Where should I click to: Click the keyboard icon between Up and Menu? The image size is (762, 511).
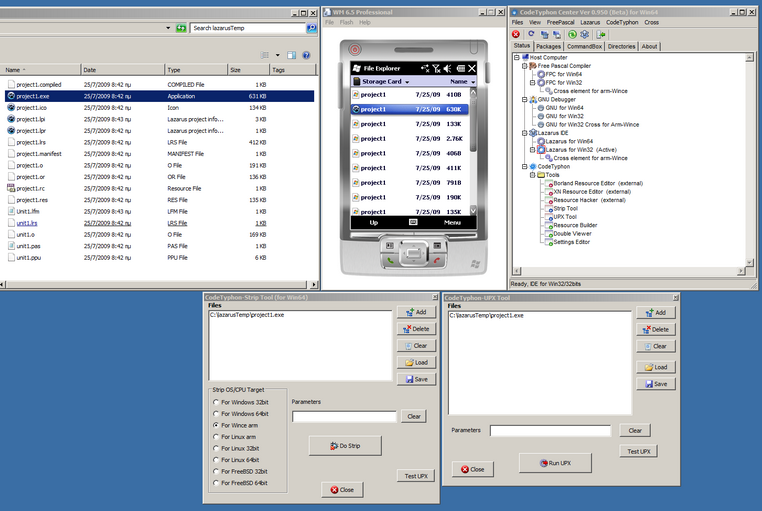tap(413, 222)
